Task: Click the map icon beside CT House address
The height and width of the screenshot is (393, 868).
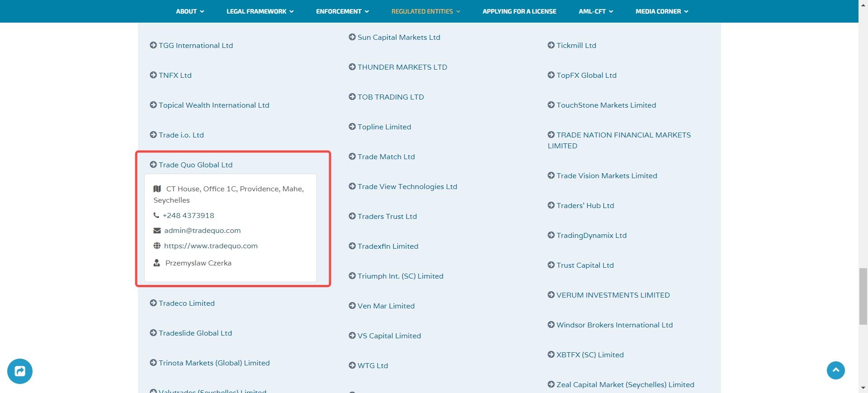Action: pos(157,189)
